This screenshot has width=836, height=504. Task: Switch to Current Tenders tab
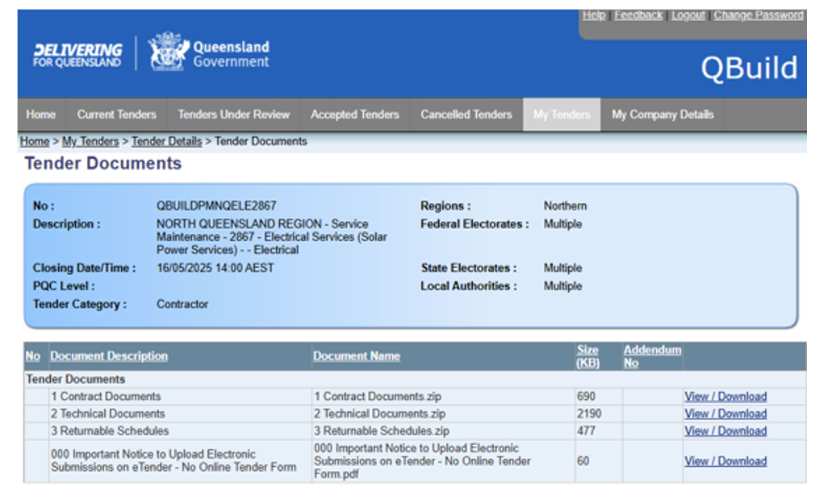click(116, 115)
